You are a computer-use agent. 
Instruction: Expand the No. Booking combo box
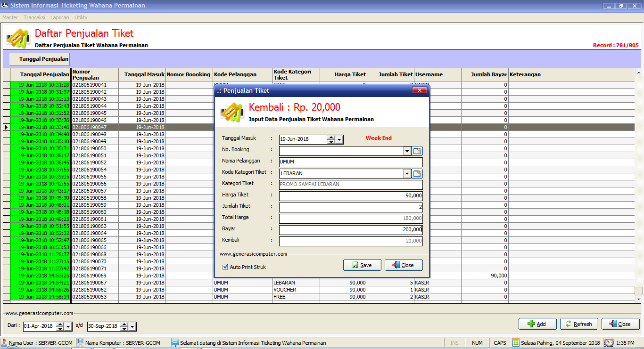point(407,151)
